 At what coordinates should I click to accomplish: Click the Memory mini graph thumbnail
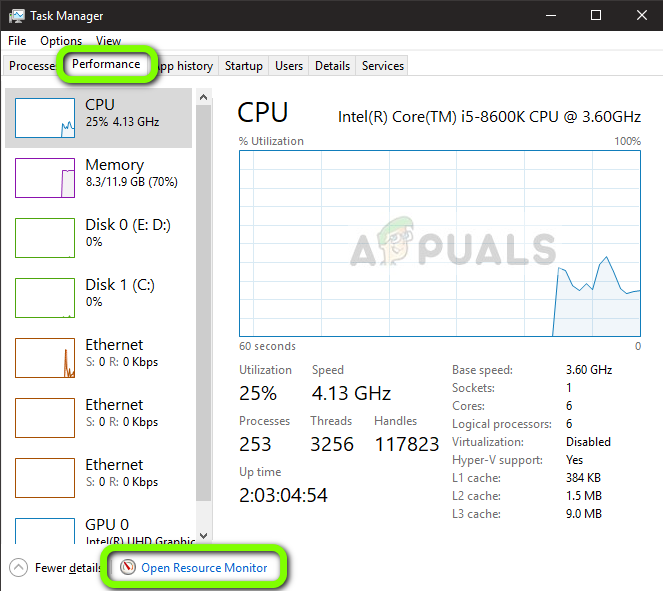(45, 178)
